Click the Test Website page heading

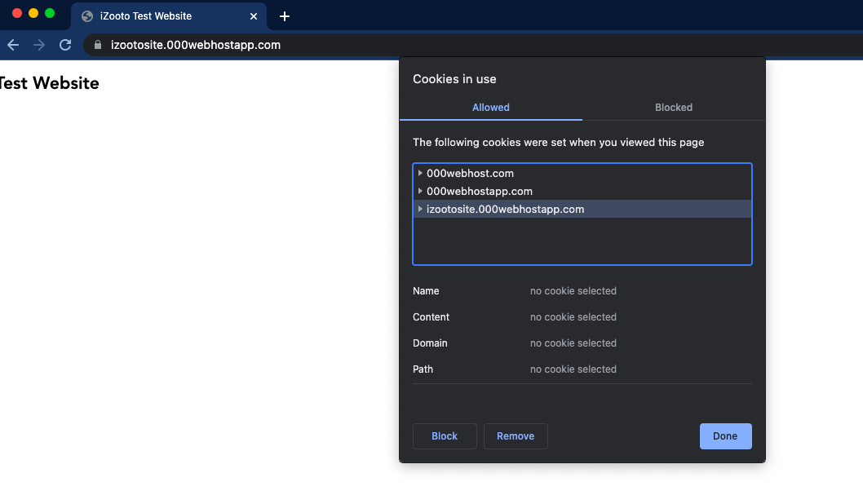coord(50,83)
